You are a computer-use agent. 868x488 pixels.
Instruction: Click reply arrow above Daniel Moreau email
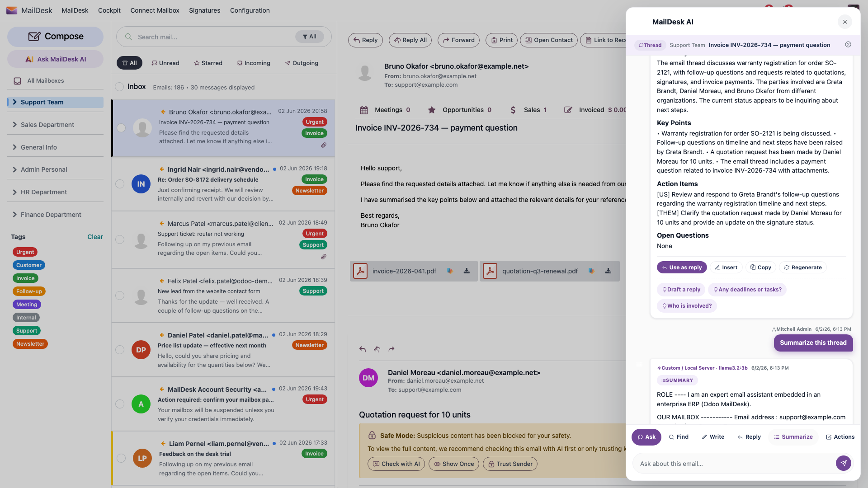363,349
